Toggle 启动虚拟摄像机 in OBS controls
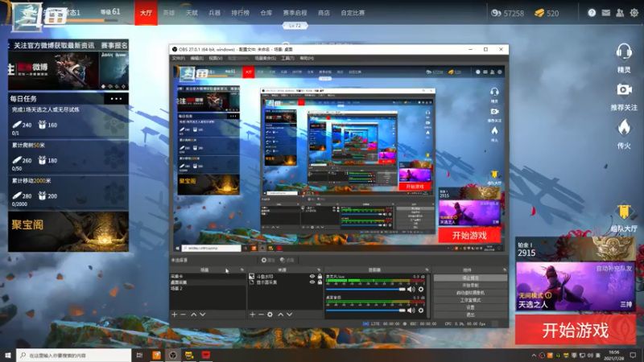 point(470,293)
